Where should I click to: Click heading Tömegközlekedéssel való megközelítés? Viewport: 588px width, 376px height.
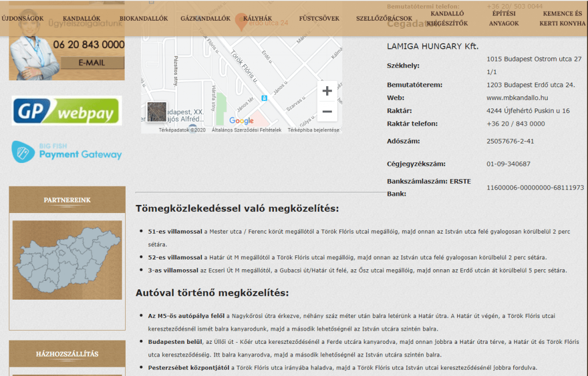coord(237,208)
